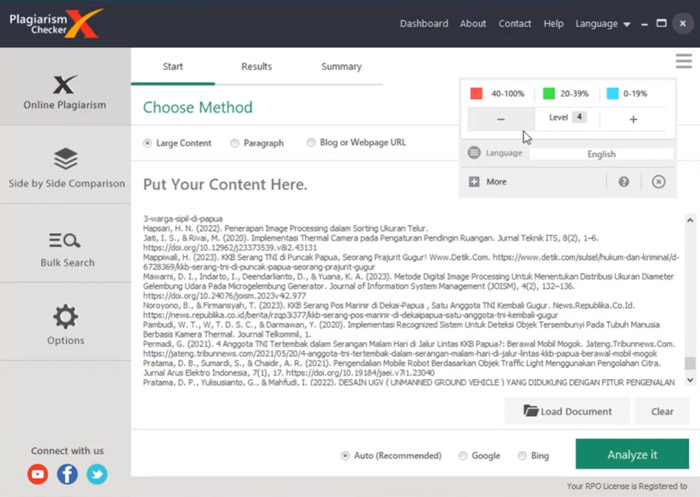The image size is (700, 497).
Task: Open the Facebook social link
Action: pos(67,474)
